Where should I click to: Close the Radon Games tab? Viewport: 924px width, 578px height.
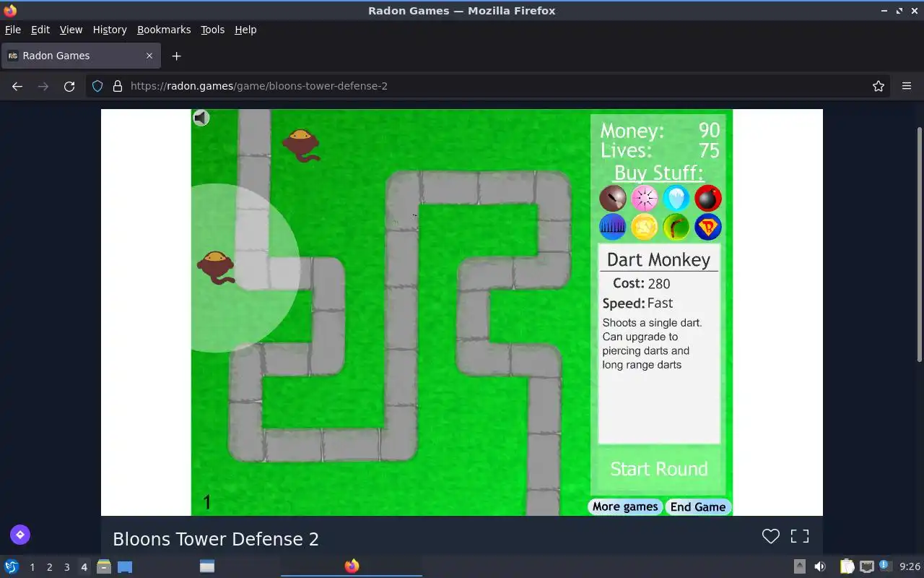tap(149, 56)
